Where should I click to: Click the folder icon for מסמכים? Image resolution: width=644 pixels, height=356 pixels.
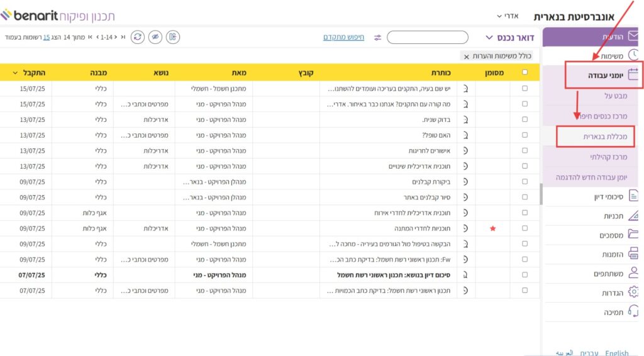pos(633,235)
